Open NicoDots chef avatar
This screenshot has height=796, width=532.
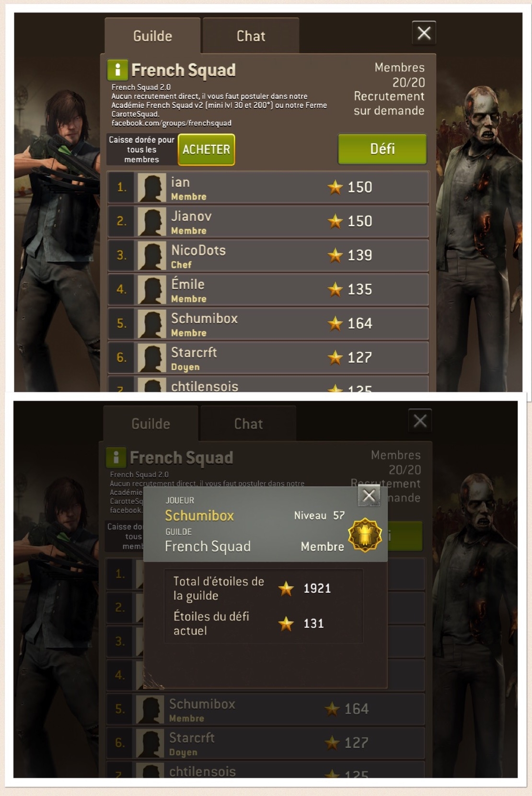[x=152, y=255]
